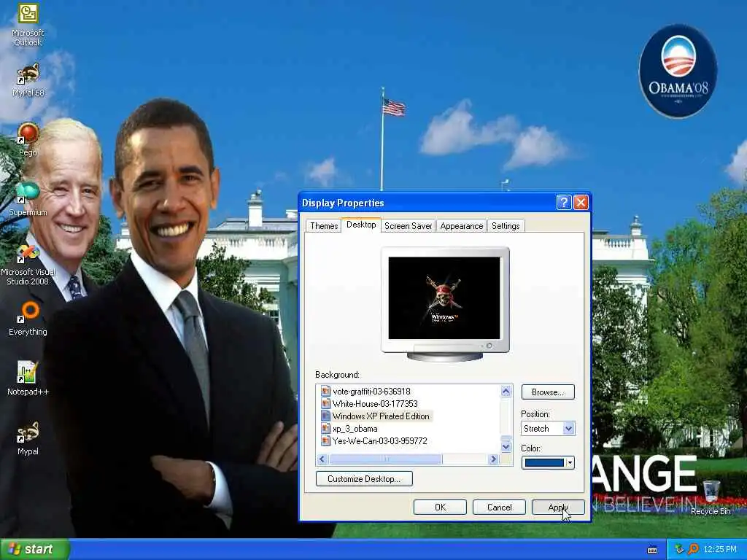This screenshot has width=747, height=560.
Task: Select the MyPal 68 desktop shortcut
Action: click(x=28, y=80)
